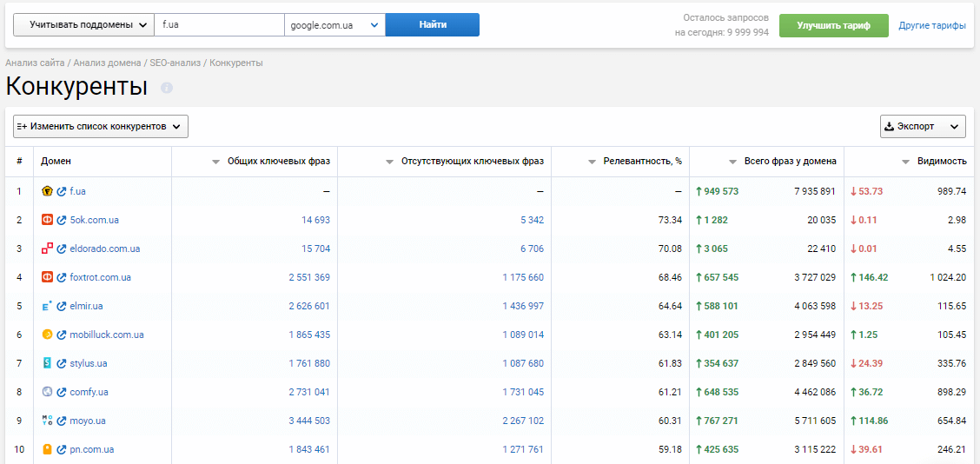Click relevance value 73.34

(671, 220)
